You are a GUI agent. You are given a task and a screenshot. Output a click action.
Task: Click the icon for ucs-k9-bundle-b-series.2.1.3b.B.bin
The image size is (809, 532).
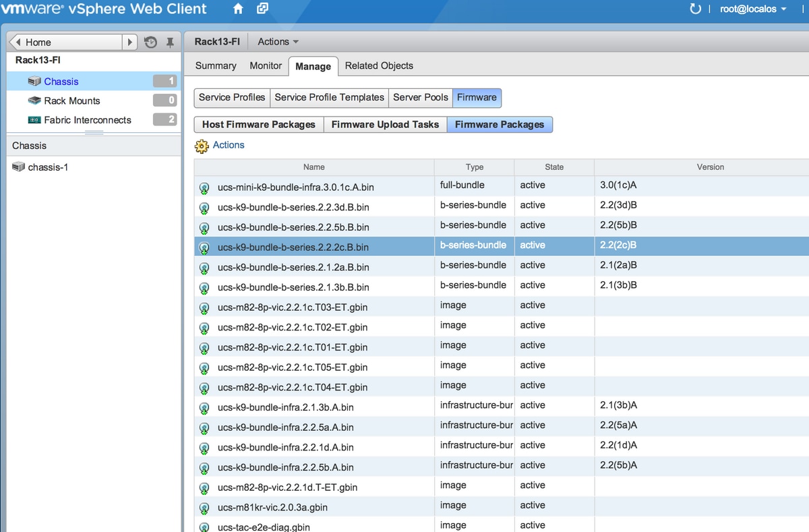(204, 288)
